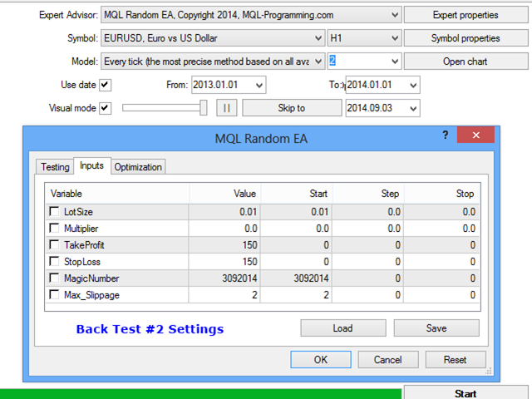Screen dimensions: 532x399
Task: Confirm with the OK button
Action: point(321,360)
